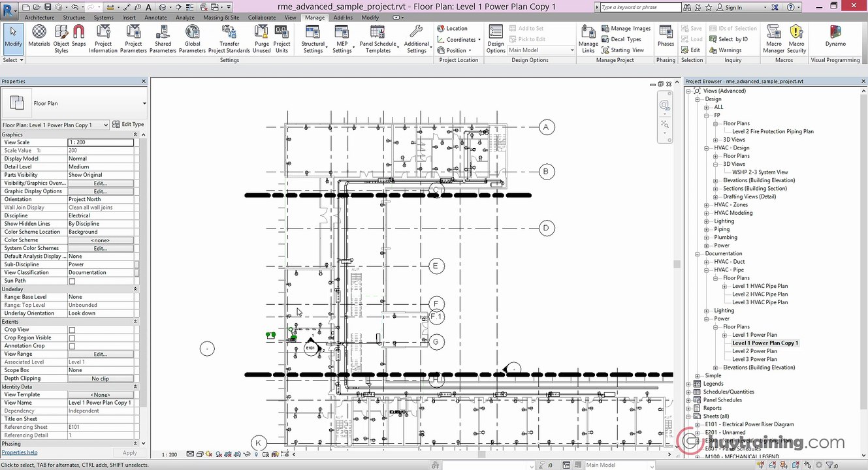Select Level 1 HVAC Pipe Plan view

pyautogui.click(x=760, y=286)
